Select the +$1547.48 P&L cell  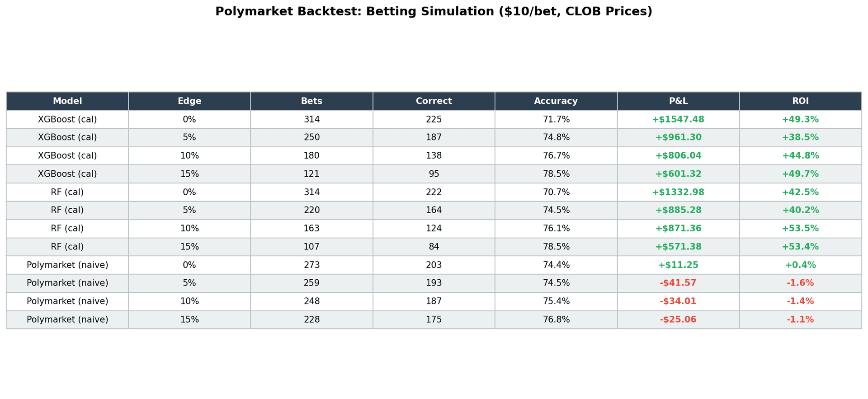(678, 120)
